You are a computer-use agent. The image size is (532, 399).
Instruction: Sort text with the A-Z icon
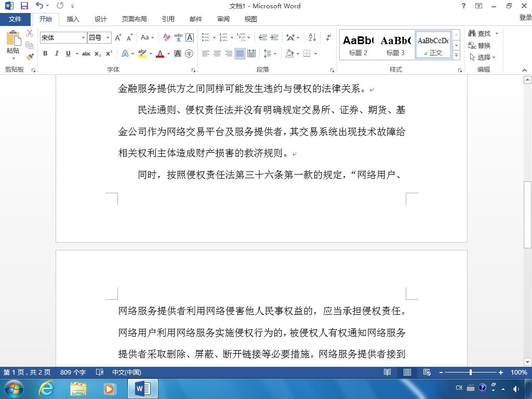point(312,37)
